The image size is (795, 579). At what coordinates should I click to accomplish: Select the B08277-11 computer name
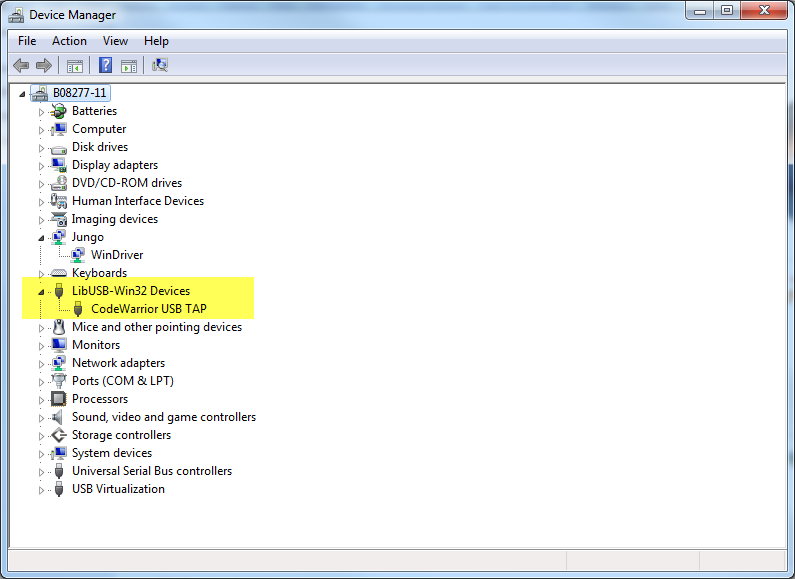click(80, 93)
